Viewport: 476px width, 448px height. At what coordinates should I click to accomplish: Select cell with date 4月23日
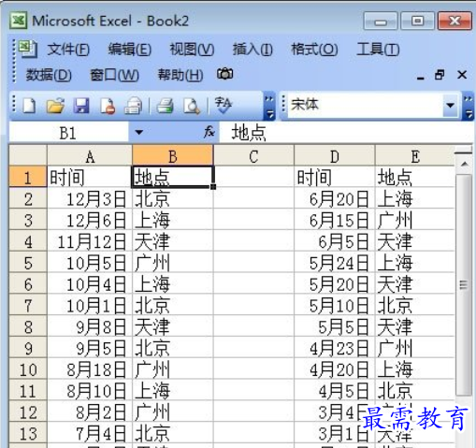point(335,348)
